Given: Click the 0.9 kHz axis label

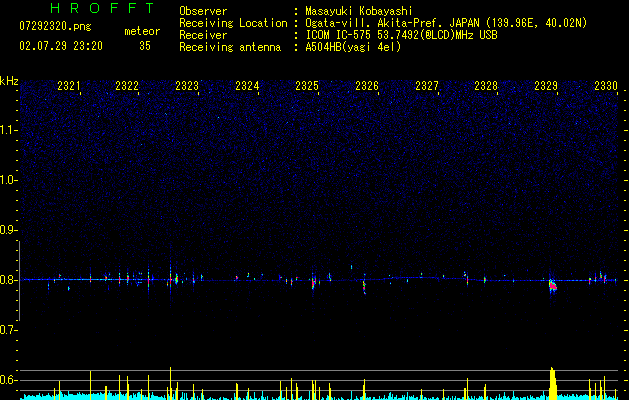Looking at the screenshot, I should [x=9, y=230].
